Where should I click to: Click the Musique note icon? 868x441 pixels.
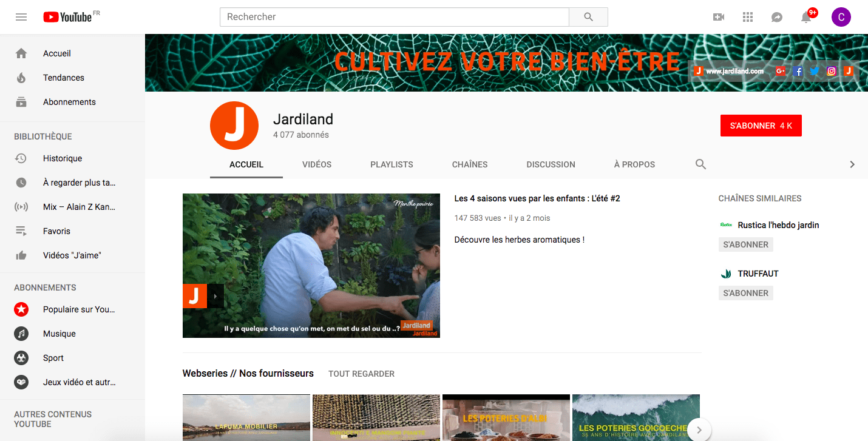[x=21, y=334]
